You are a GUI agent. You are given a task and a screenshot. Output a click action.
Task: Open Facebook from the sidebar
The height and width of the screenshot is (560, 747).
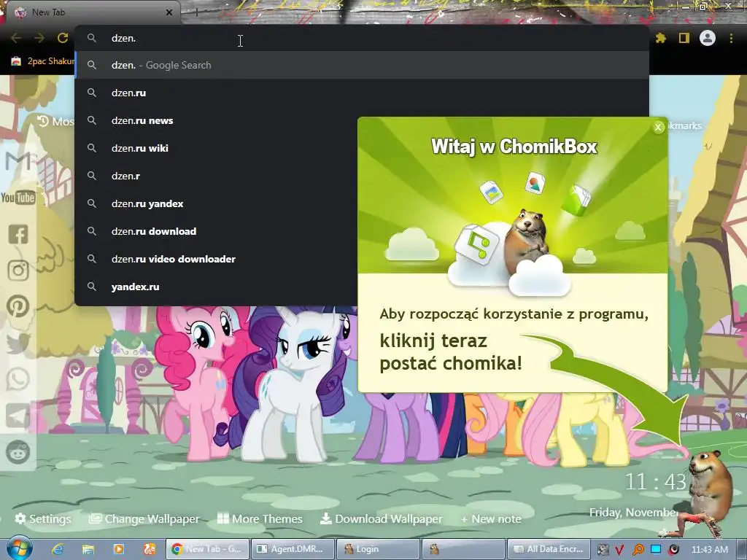pyautogui.click(x=18, y=234)
